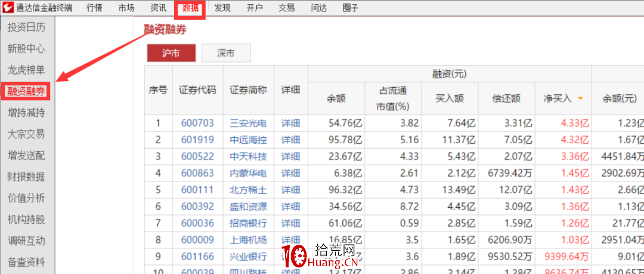644x274 pixels.
Task: Select 龙虎榜单 in the sidebar
Action: point(26,70)
